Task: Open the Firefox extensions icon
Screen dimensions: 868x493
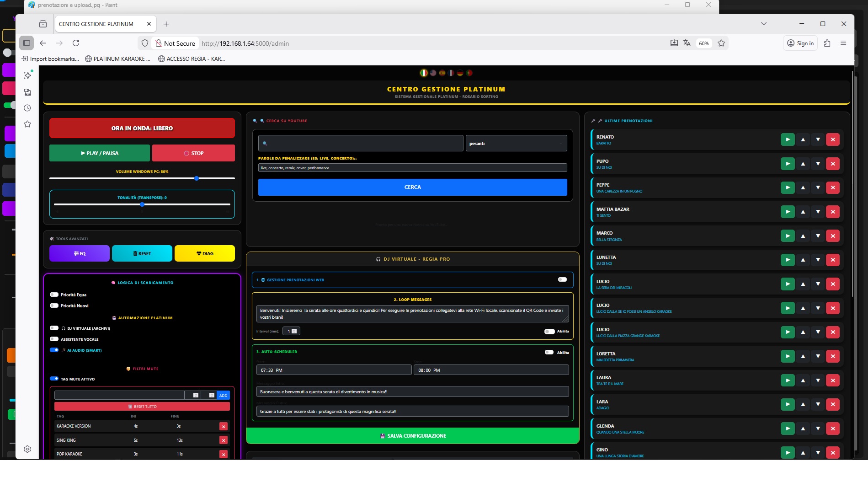Action: tap(827, 43)
